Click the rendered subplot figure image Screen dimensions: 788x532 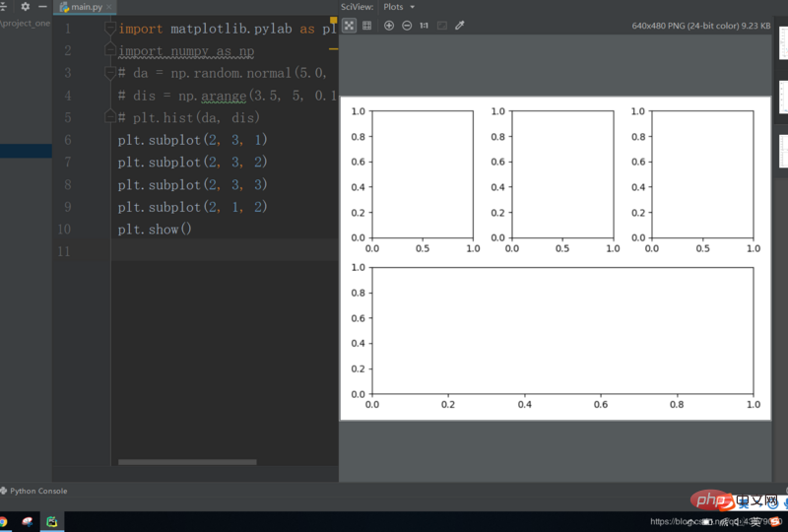(556, 258)
